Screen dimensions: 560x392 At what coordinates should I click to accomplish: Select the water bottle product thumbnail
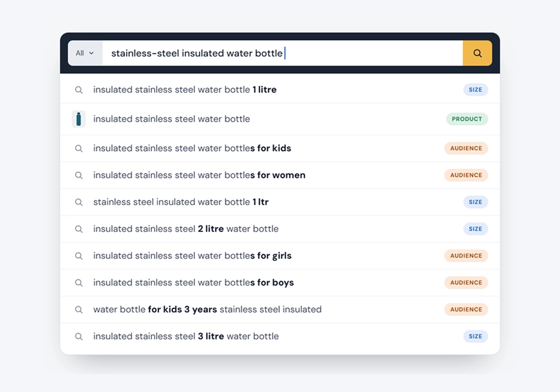(78, 119)
